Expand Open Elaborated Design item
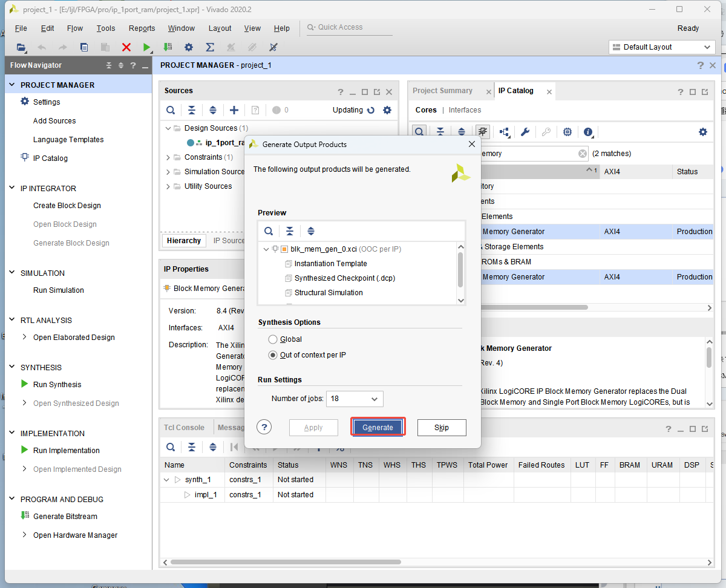The width and height of the screenshot is (726, 588). click(24, 337)
